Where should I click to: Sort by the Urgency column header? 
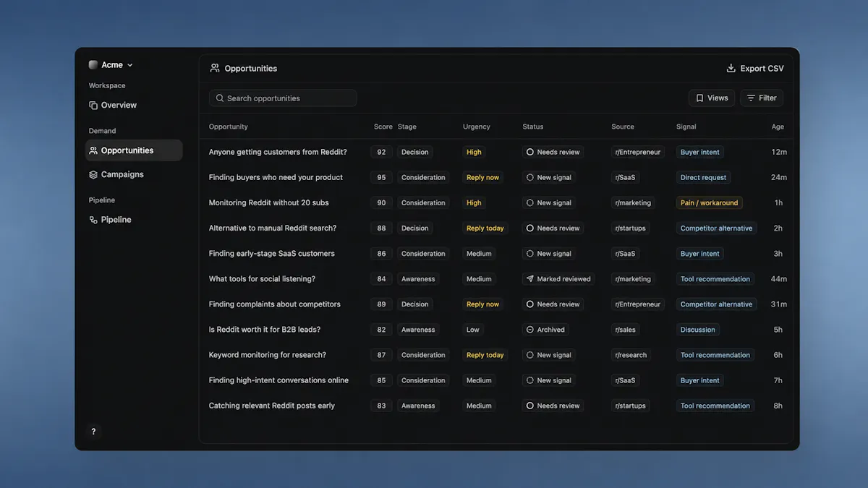tap(477, 127)
